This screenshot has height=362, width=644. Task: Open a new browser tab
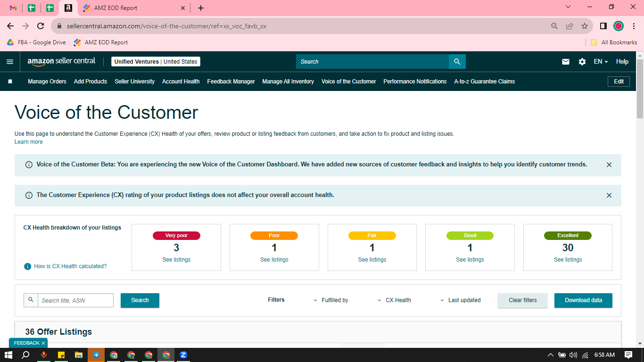tap(201, 8)
